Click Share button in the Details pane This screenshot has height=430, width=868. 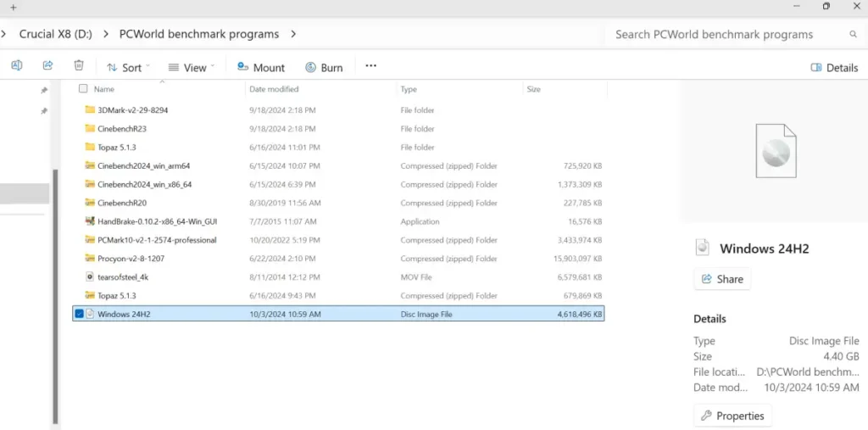pyautogui.click(x=722, y=279)
